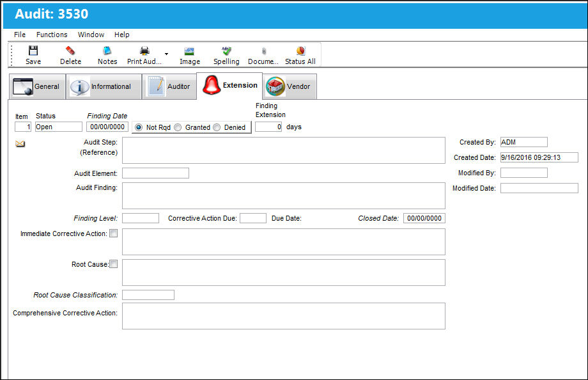Click the Status All toolbar icon
The height and width of the screenshot is (380, 588).
(300, 51)
